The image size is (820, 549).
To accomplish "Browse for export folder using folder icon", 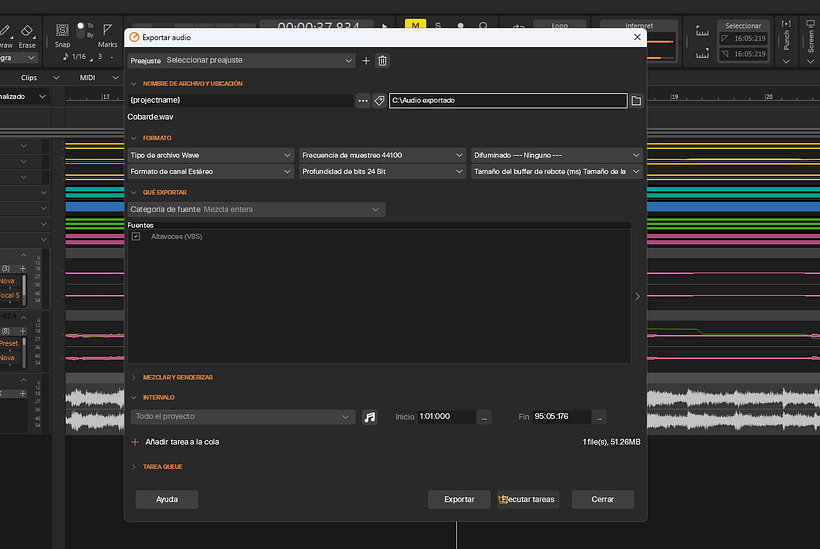I will 636,101.
